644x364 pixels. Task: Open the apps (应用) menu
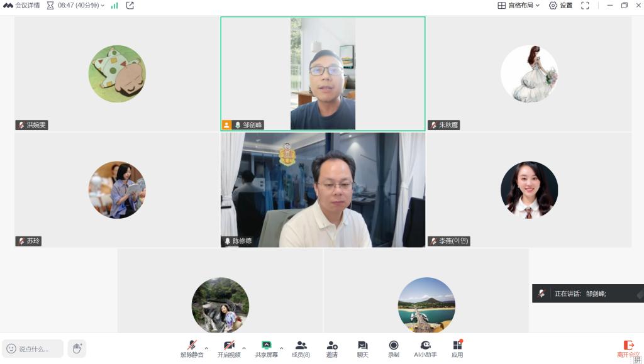(x=457, y=348)
